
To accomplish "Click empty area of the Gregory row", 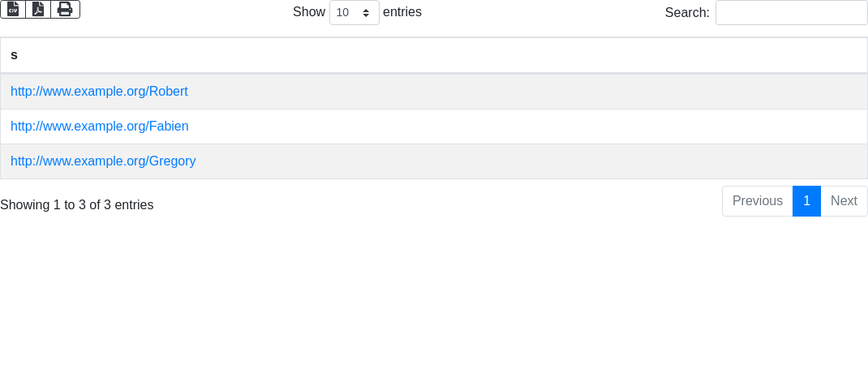I will (527, 161).
